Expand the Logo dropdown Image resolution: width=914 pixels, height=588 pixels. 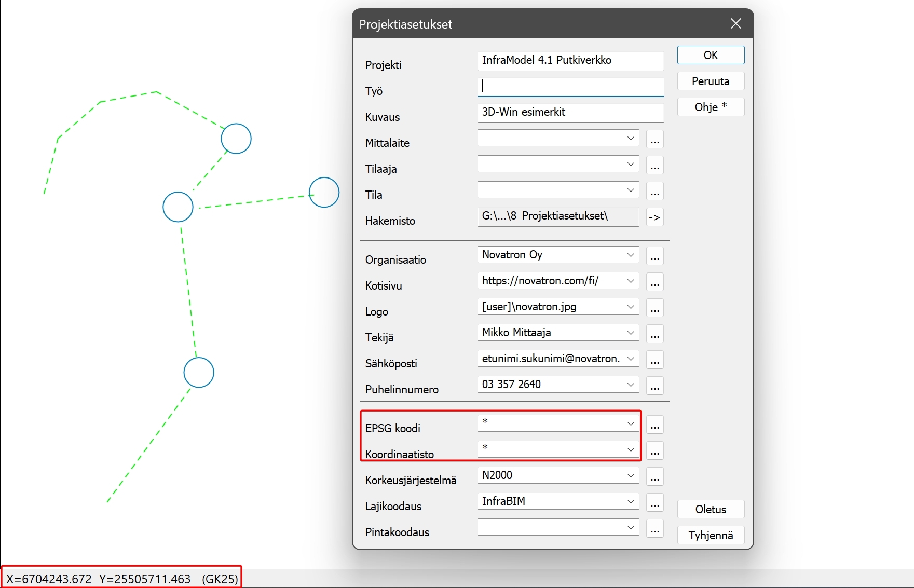click(631, 307)
